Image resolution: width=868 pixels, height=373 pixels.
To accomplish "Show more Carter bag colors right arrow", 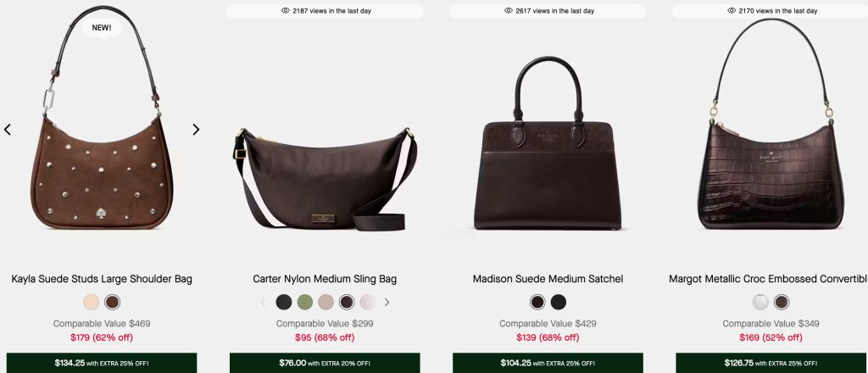I will click(x=387, y=302).
